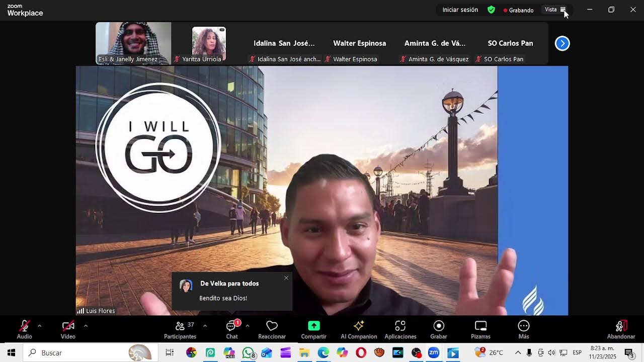
Task: Show next participants with the blue arrow
Action: click(562, 43)
